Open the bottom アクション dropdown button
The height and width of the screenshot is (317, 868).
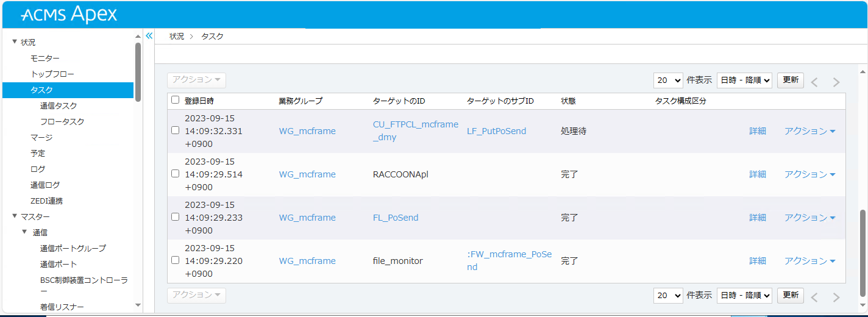196,295
